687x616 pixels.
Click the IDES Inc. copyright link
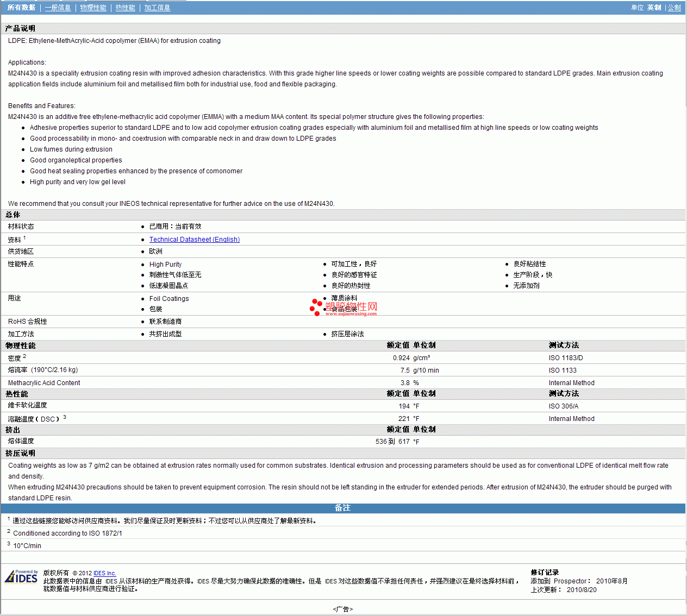point(105,573)
